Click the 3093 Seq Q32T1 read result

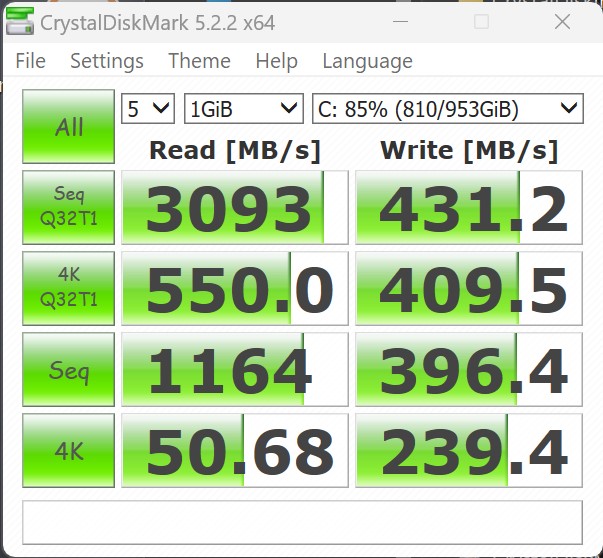point(235,208)
